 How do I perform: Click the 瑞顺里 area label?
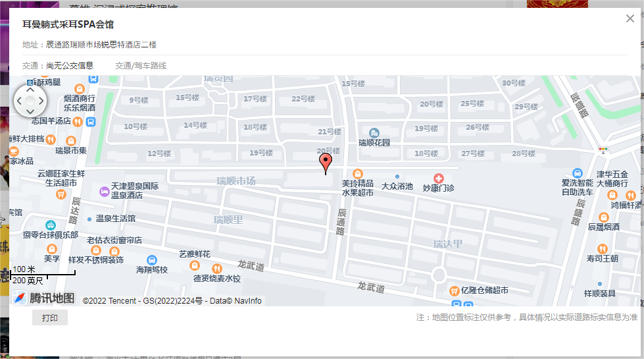pos(228,220)
